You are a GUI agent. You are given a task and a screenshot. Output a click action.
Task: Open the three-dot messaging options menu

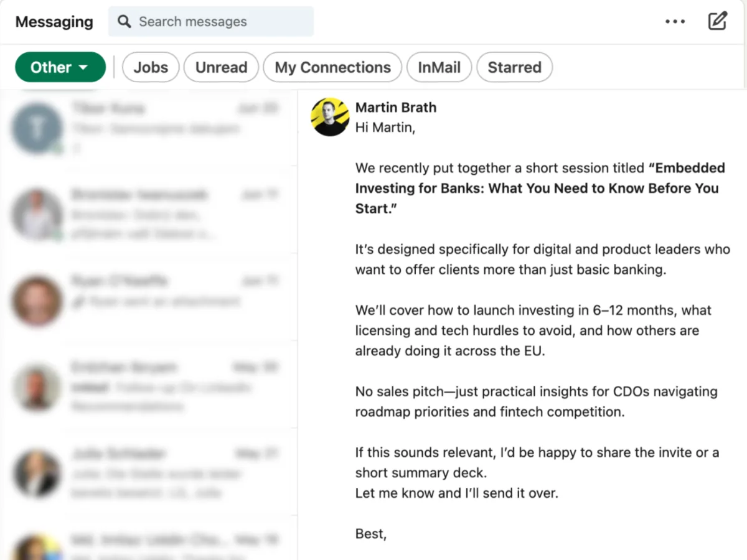675,21
